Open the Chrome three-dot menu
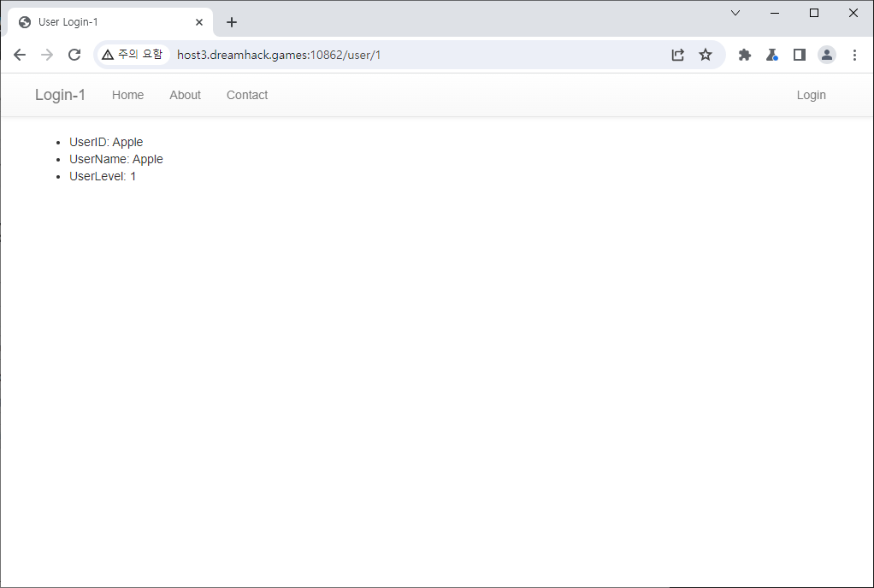 [854, 55]
